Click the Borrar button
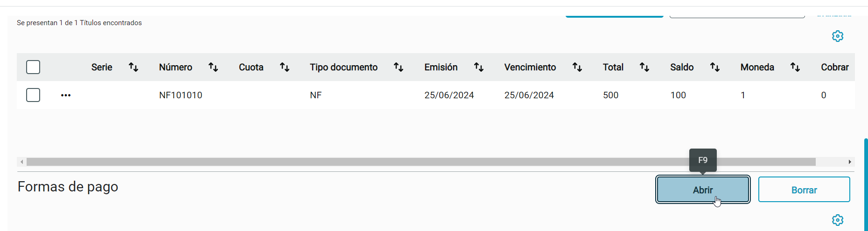Image resolution: width=868 pixels, height=231 pixels. tap(804, 190)
